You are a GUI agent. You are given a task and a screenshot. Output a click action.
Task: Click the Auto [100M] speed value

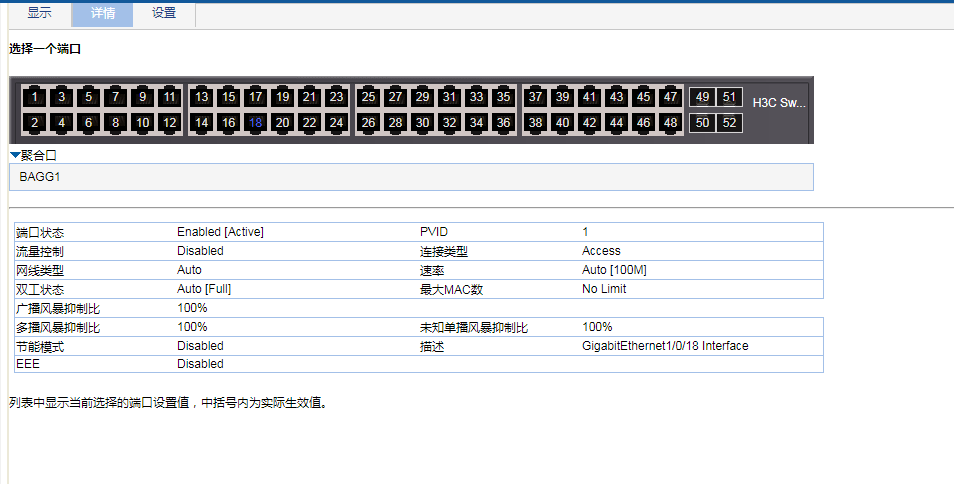click(614, 270)
